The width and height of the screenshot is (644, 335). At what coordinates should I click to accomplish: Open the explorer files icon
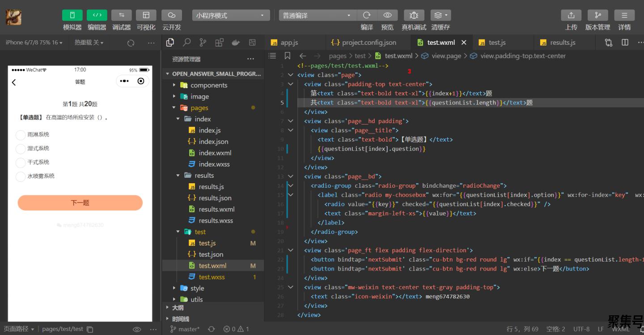(170, 43)
